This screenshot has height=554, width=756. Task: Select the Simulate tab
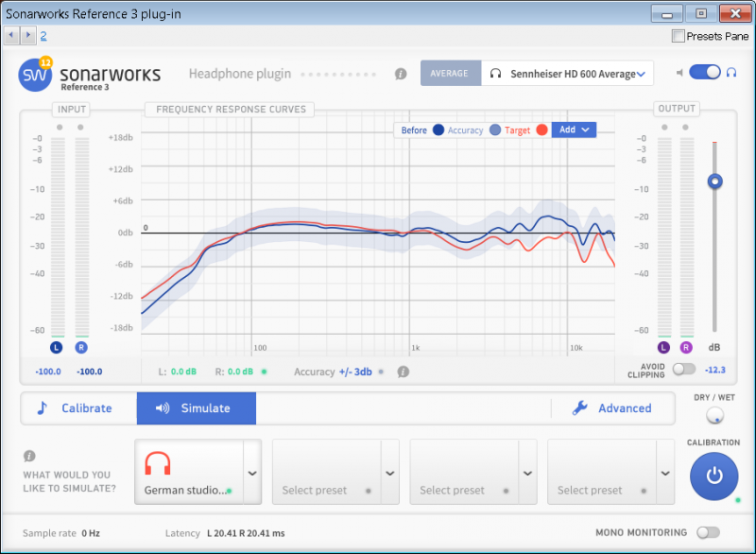[196, 408]
